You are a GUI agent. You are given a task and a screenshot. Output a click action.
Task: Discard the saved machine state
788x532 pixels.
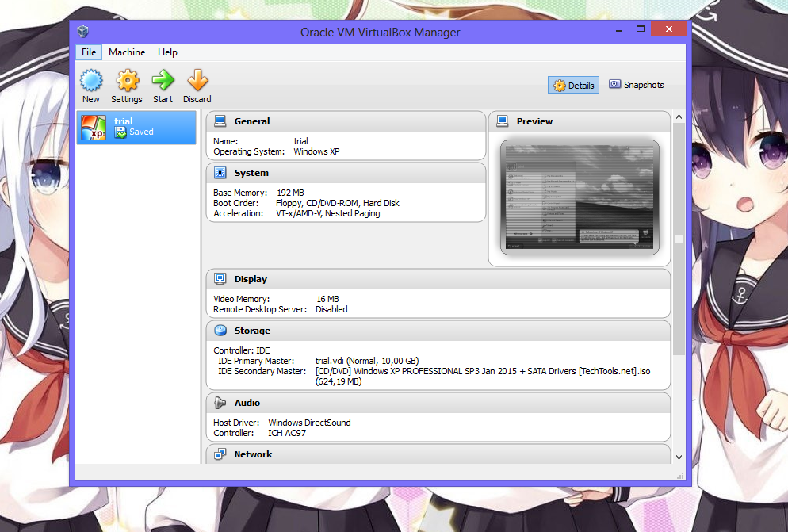197,85
